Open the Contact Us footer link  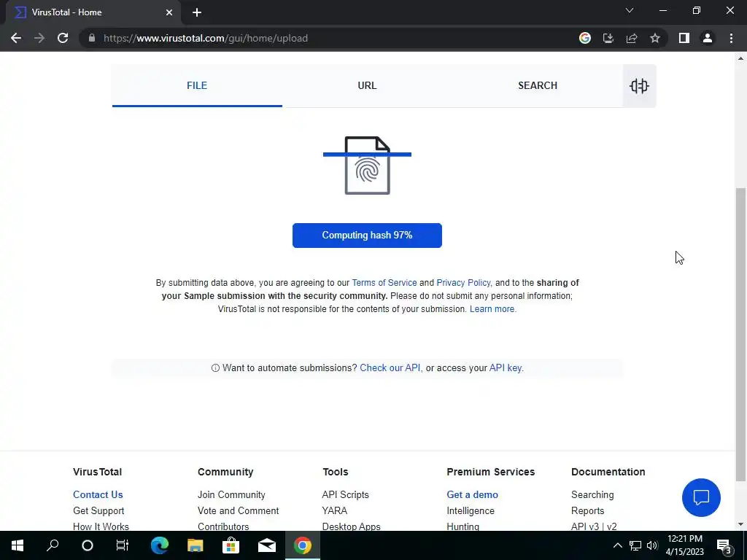(98, 494)
